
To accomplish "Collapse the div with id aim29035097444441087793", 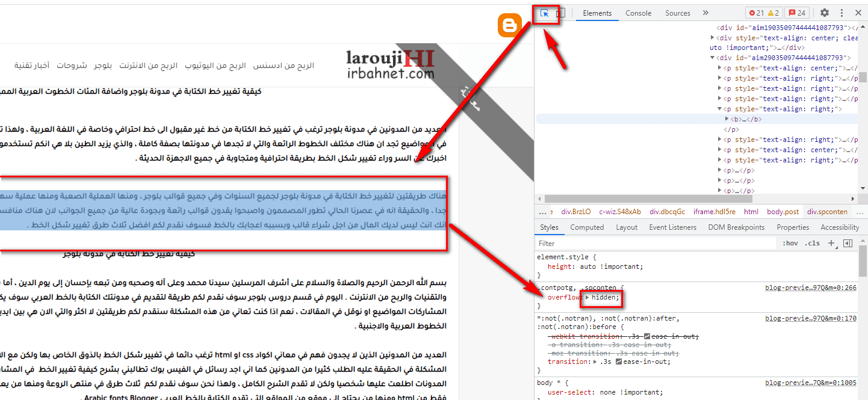I will click(x=713, y=58).
